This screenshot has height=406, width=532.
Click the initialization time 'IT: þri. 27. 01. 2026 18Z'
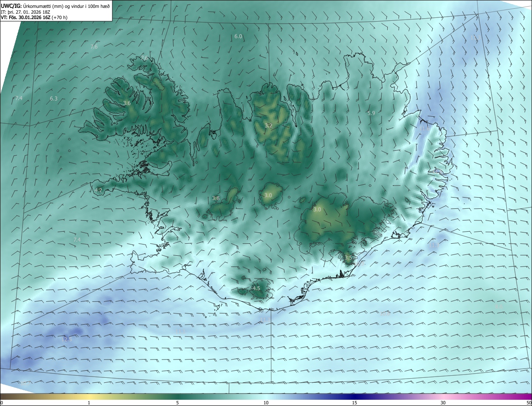pos(25,12)
